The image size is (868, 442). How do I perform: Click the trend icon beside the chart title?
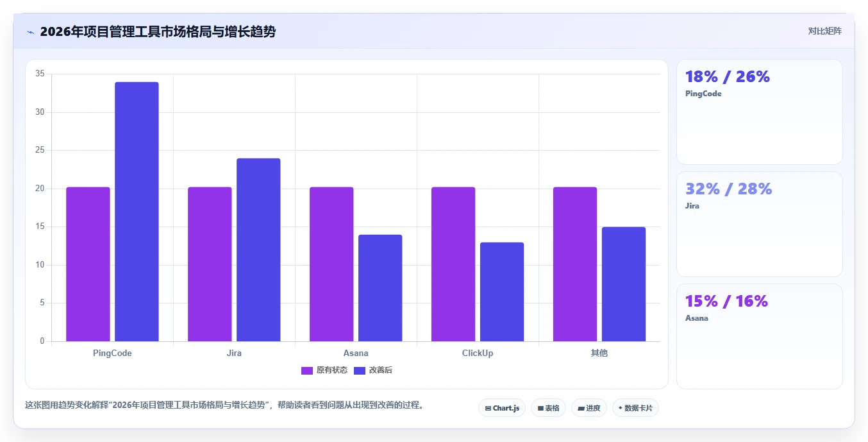pos(30,32)
